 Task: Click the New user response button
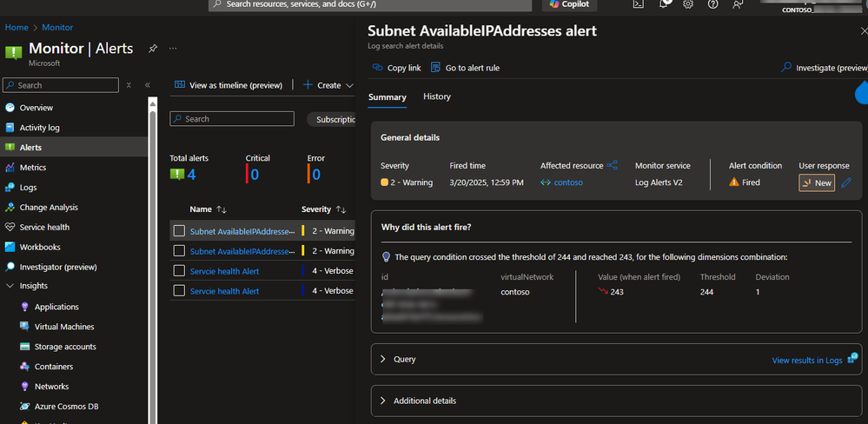(817, 182)
